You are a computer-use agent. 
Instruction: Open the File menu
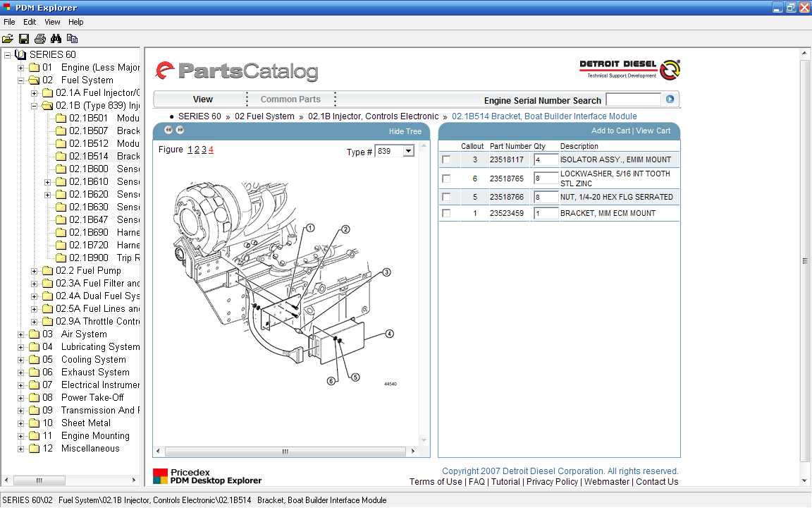(9, 22)
